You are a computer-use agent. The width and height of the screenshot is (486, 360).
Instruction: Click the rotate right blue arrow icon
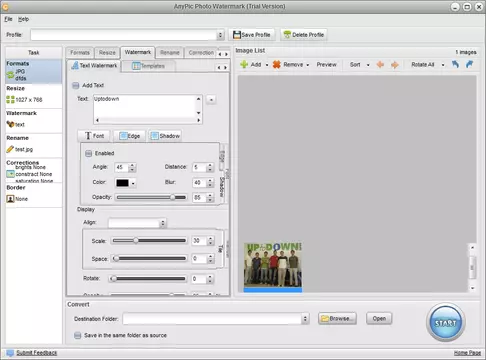tap(470, 64)
